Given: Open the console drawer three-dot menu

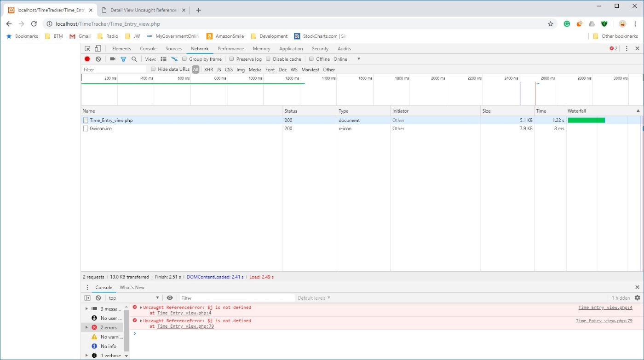Looking at the screenshot, I should click(87, 287).
